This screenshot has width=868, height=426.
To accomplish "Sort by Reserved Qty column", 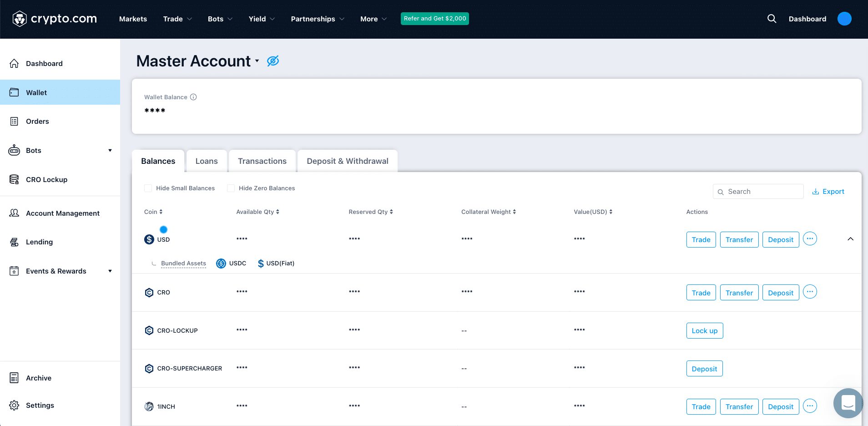I will point(371,212).
